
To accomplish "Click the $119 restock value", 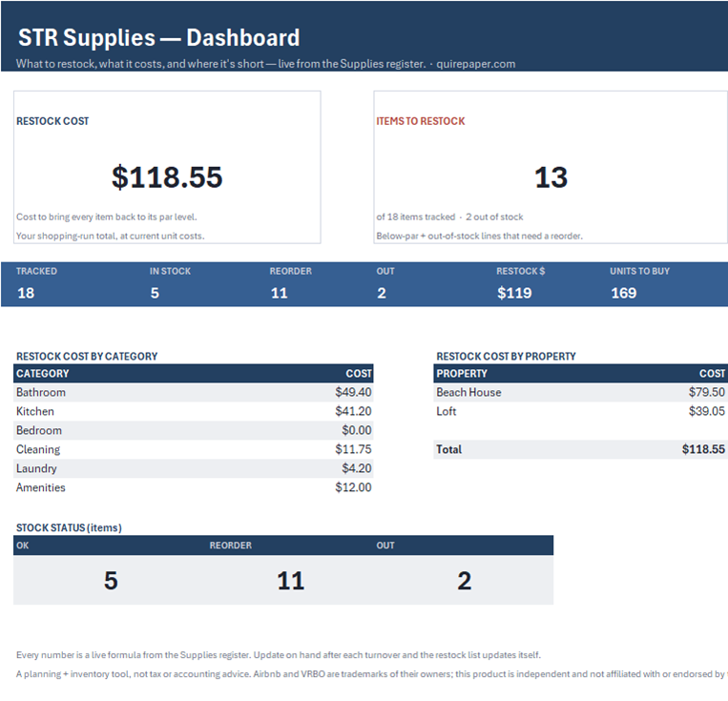I will 514,293.
